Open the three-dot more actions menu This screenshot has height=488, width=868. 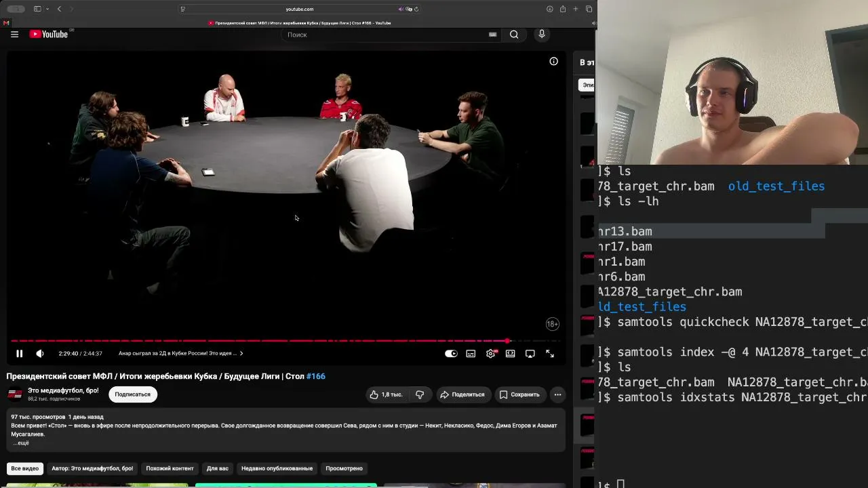(557, 394)
